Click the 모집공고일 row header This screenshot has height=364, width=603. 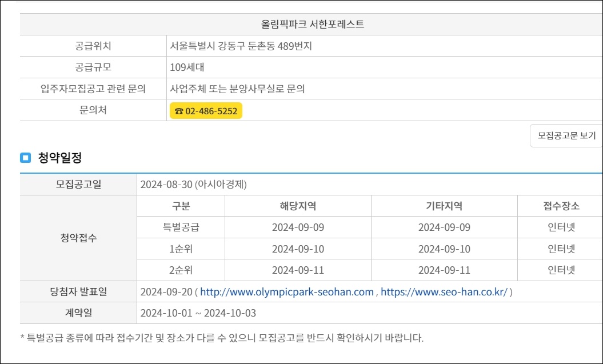[x=78, y=185]
